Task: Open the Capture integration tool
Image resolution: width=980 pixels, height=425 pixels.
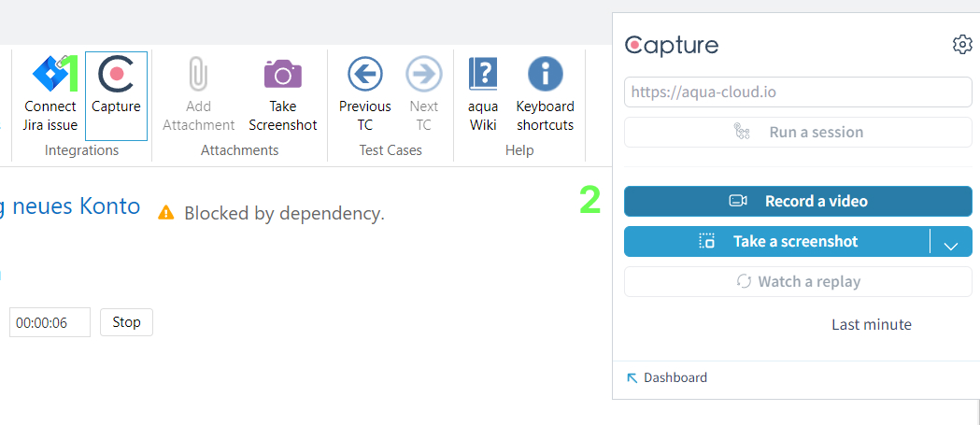Action: [x=116, y=75]
